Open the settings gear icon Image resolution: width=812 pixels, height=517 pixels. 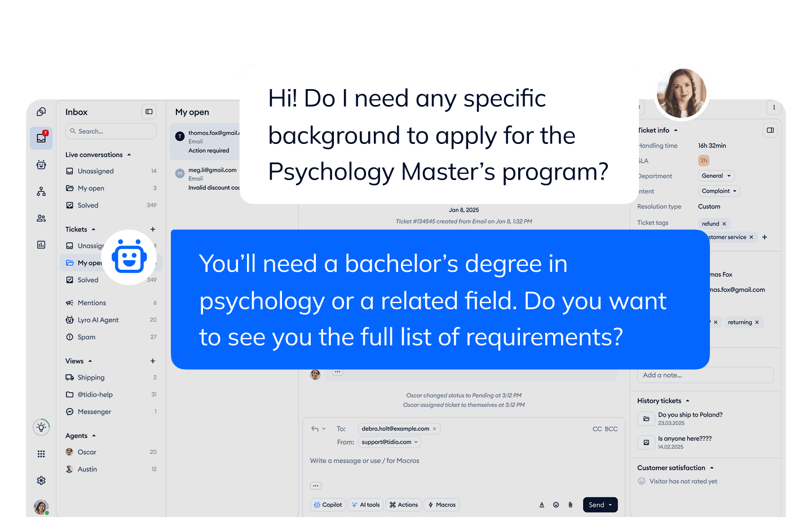tap(41, 480)
